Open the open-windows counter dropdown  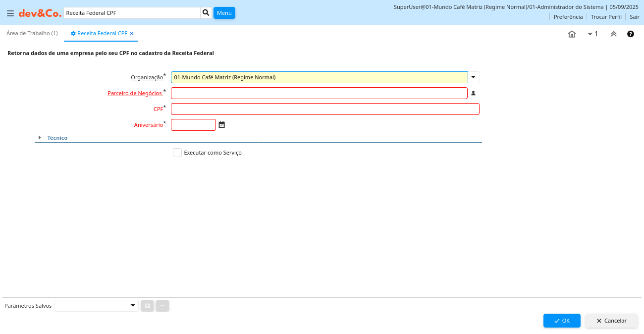(x=592, y=34)
